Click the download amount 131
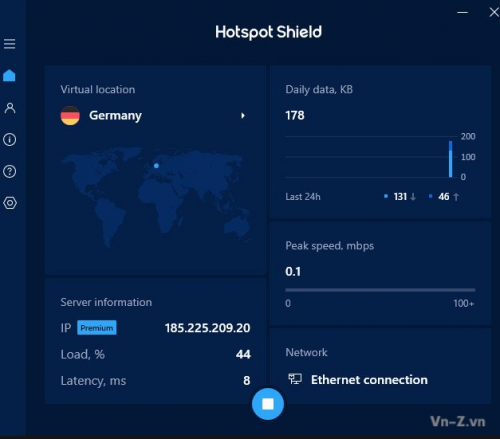 pos(400,197)
